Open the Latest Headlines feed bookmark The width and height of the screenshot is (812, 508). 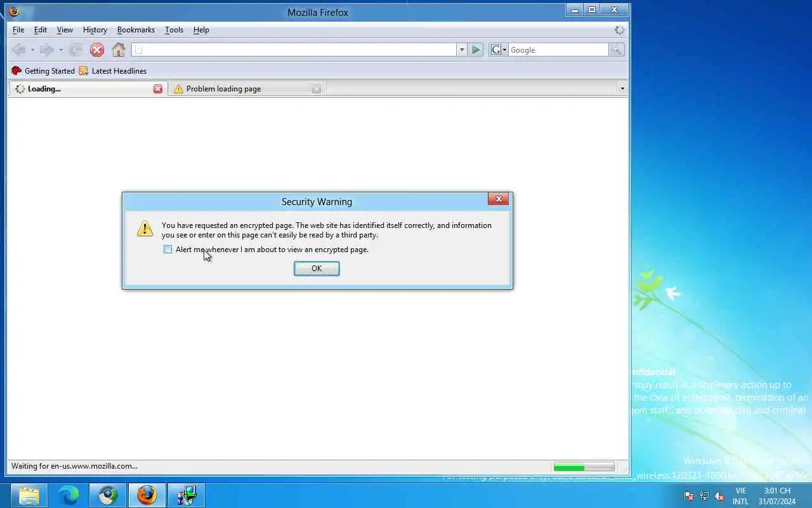(112, 71)
